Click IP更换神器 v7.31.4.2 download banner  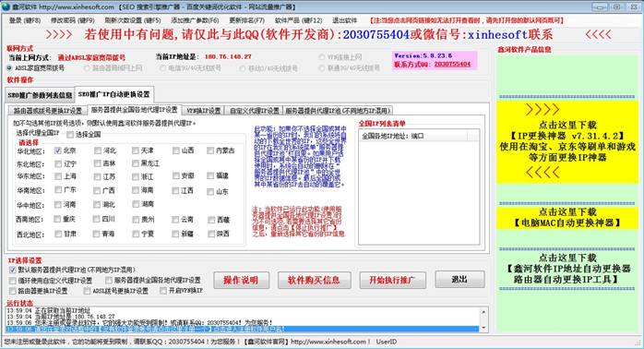tap(567, 141)
